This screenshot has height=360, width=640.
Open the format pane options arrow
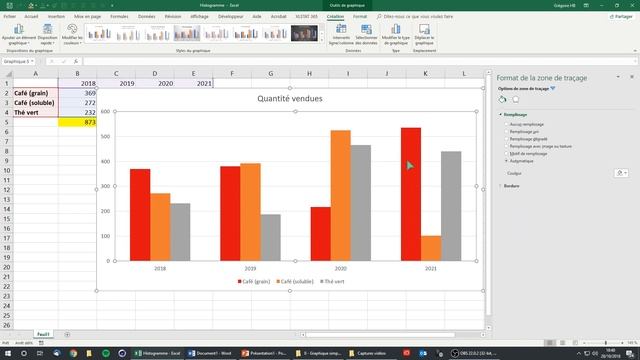[x=618, y=77]
